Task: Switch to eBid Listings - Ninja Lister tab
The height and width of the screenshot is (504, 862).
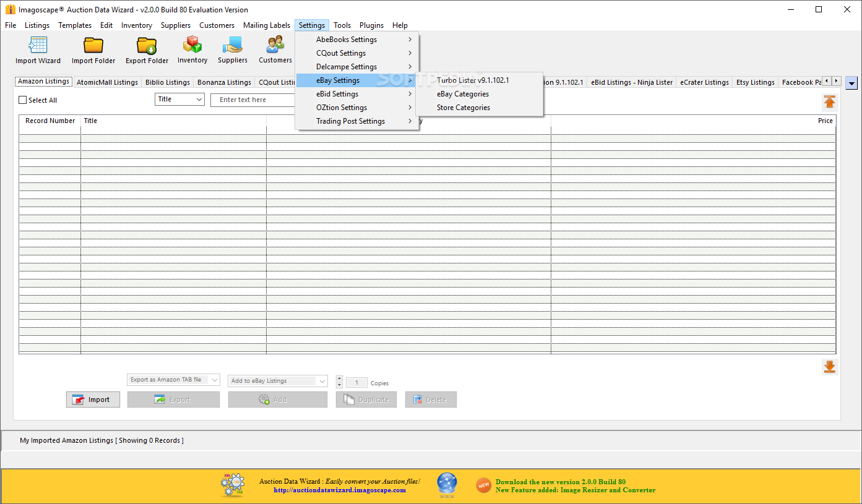Action: tap(631, 82)
